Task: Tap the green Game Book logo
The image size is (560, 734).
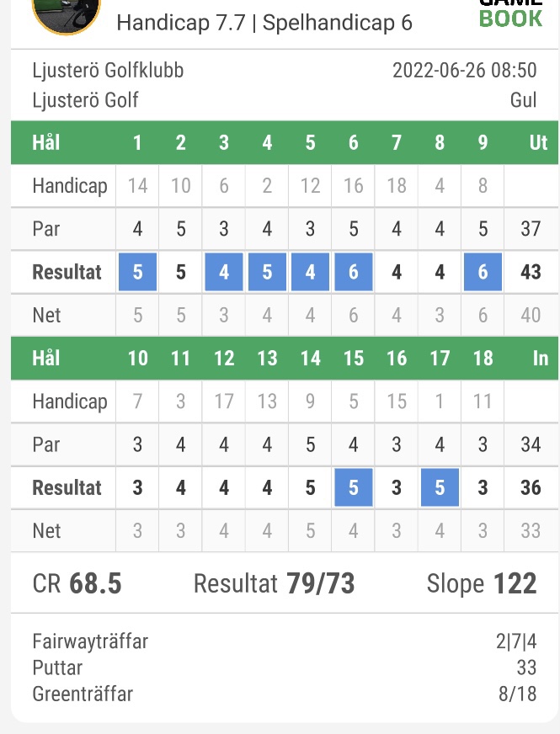Action: click(x=511, y=14)
